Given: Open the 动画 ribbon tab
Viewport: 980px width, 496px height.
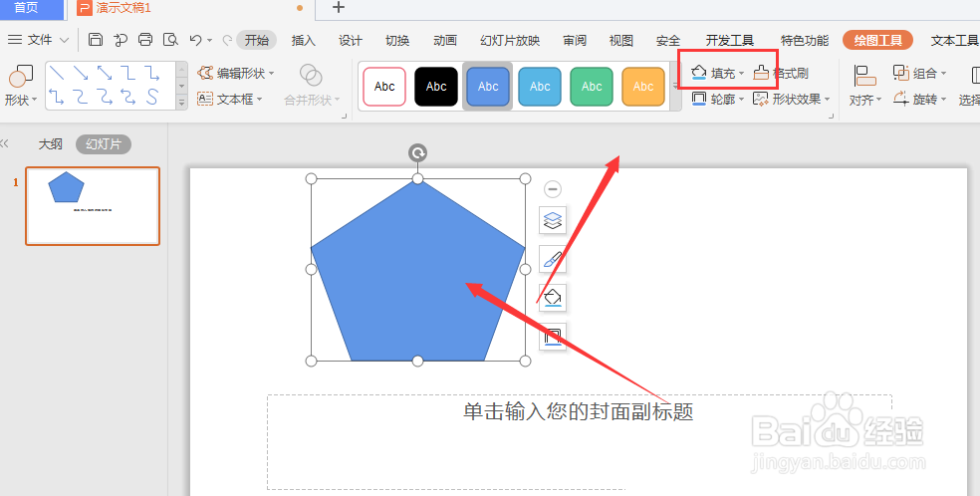Looking at the screenshot, I should click(x=445, y=41).
